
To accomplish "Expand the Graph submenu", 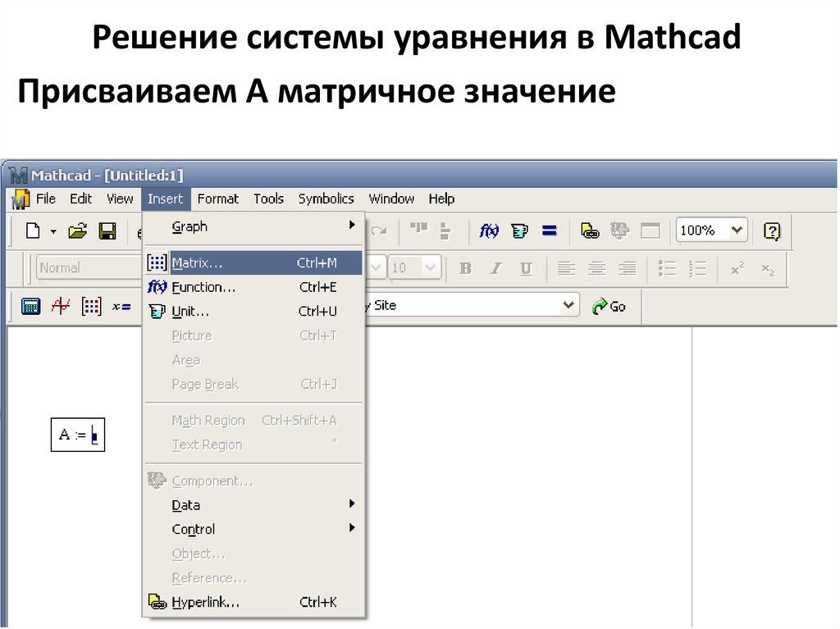I will pyautogui.click(x=254, y=226).
